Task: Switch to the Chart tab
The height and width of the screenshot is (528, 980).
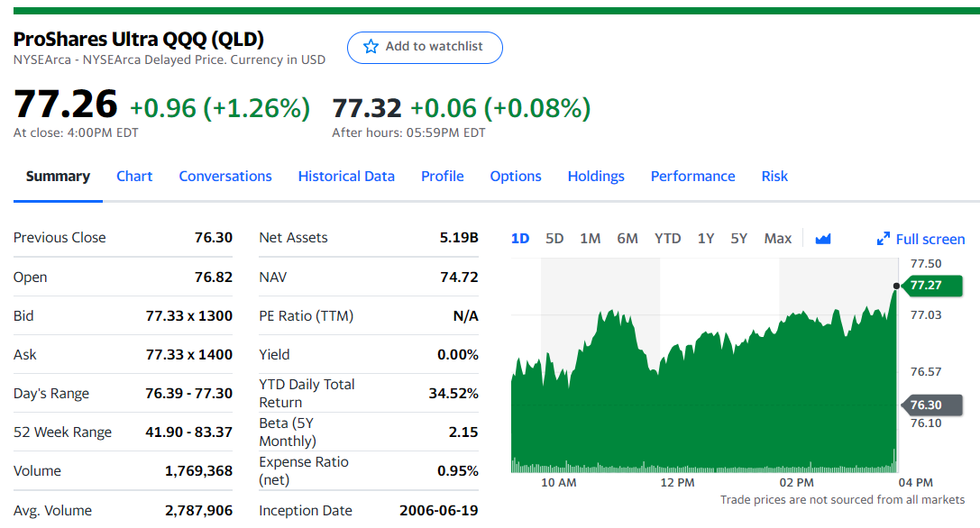Action: (x=134, y=177)
